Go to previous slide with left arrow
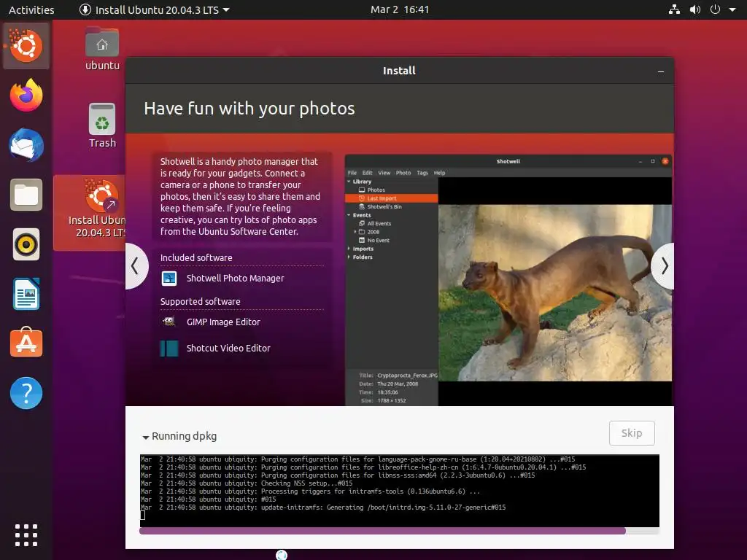Screen dimensions: 747x560 click(x=136, y=265)
